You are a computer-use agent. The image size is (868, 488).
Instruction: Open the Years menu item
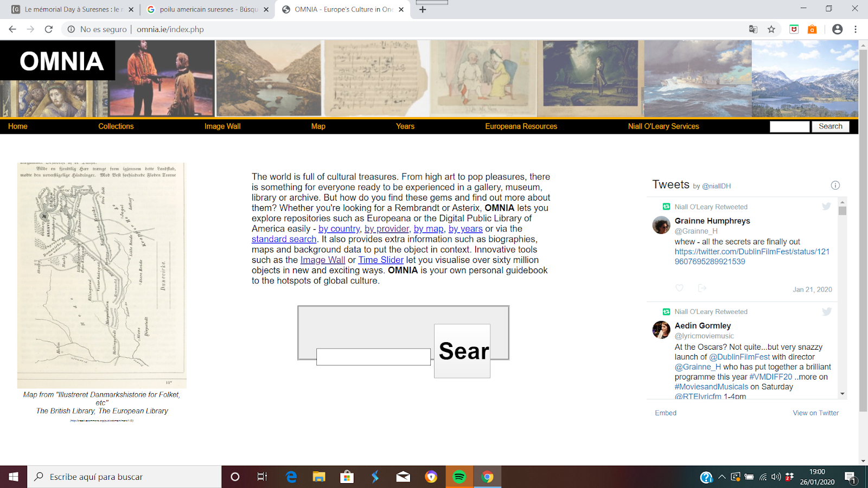pyautogui.click(x=405, y=126)
